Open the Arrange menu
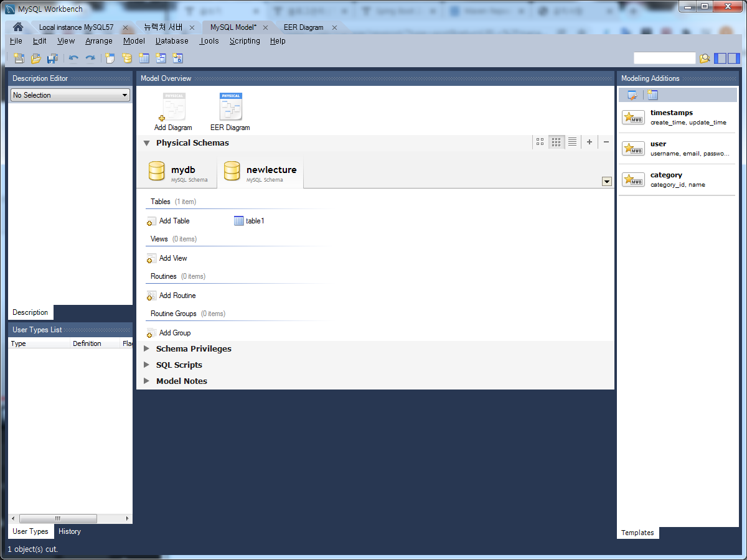747x560 pixels. click(x=99, y=41)
